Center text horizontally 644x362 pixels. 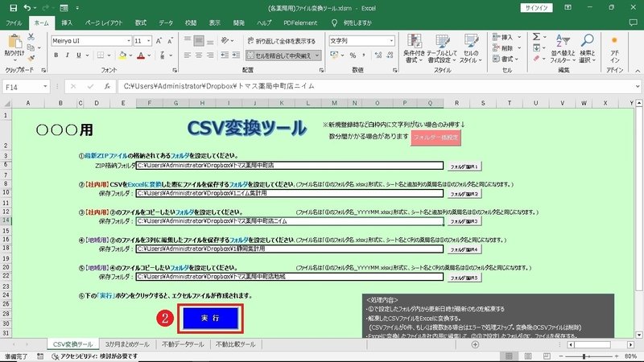click(x=199, y=55)
